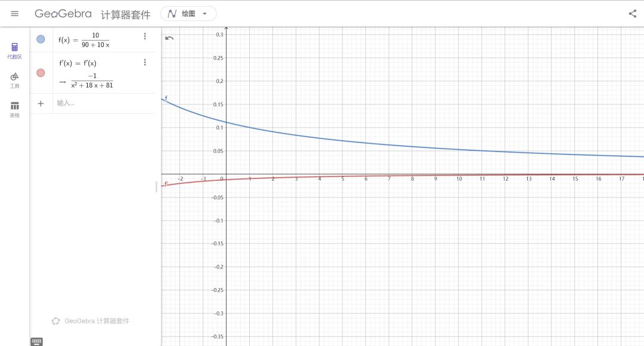Select the f'(x) = f'(x) expression
This screenshot has height=346, width=644.
78,63
